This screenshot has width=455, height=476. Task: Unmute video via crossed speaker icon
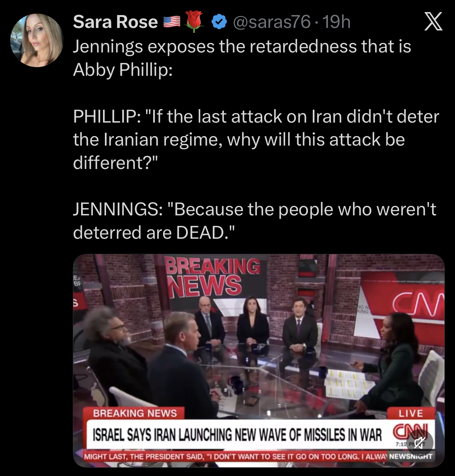tap(420, 443)
